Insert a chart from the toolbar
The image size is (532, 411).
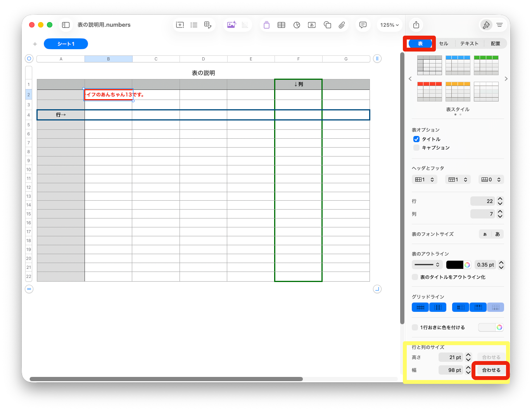coord(297,25)
